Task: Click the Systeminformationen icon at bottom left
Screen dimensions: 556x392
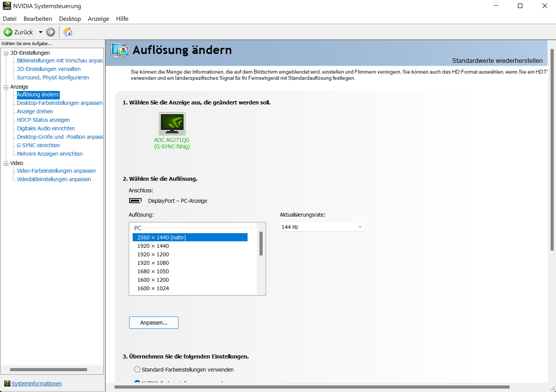Action: click(x=7, y=384)
